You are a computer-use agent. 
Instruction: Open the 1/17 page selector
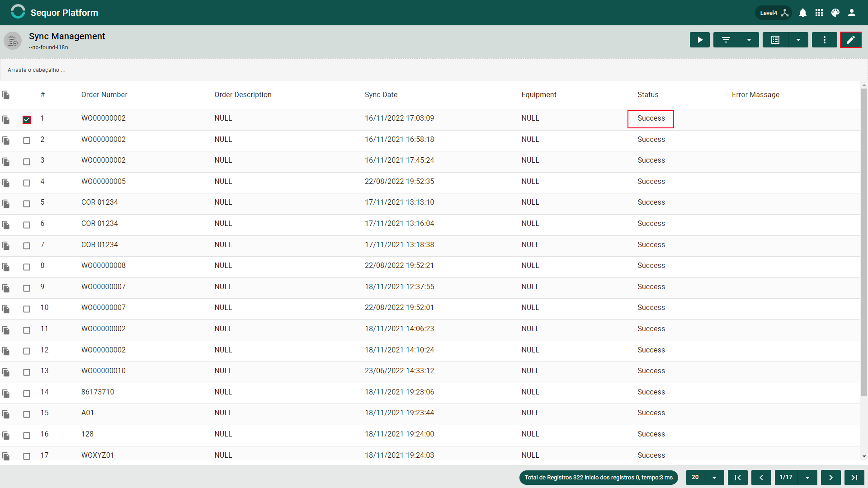786,477
